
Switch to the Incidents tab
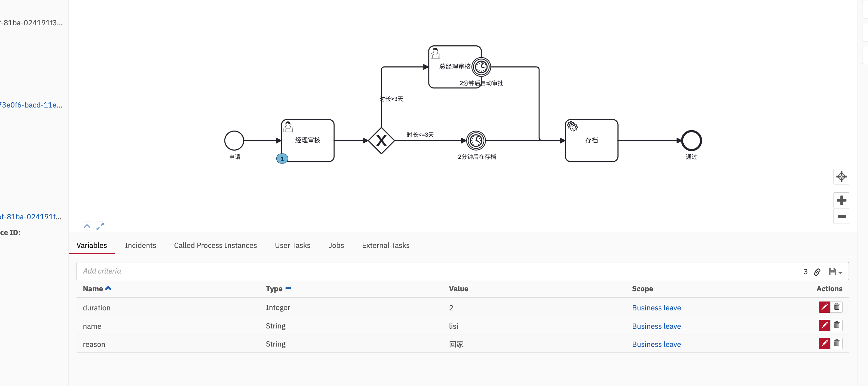coord(140,245)
